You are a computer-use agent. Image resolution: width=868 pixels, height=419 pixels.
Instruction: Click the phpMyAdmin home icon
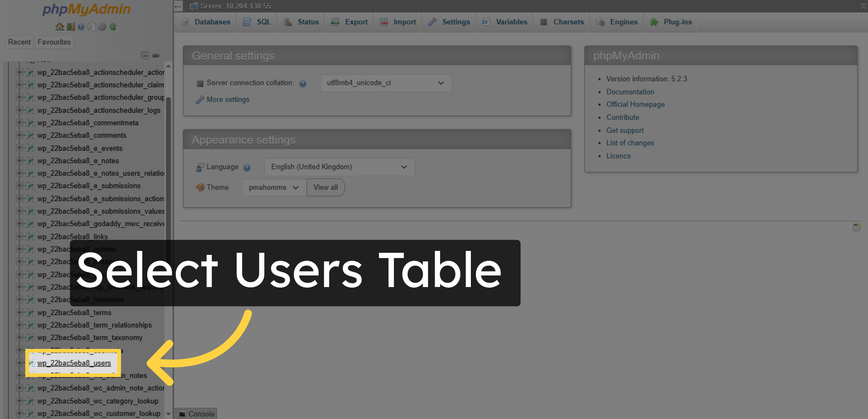(x=60, y=27)
